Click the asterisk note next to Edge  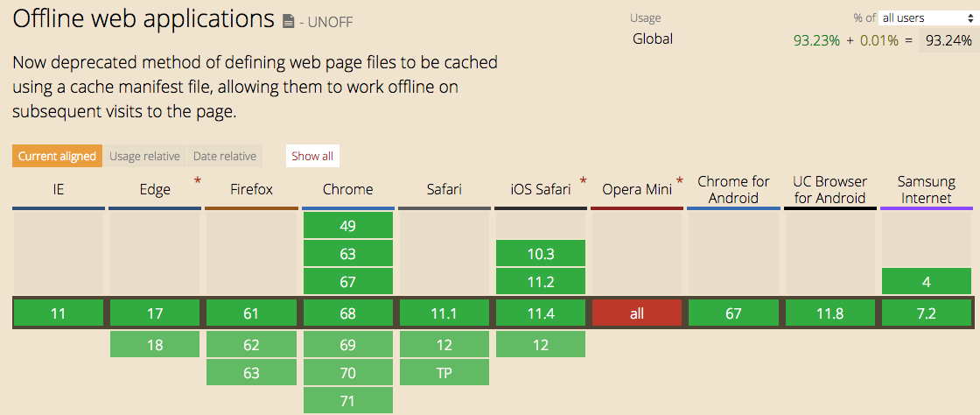click(x=198, y=181)
